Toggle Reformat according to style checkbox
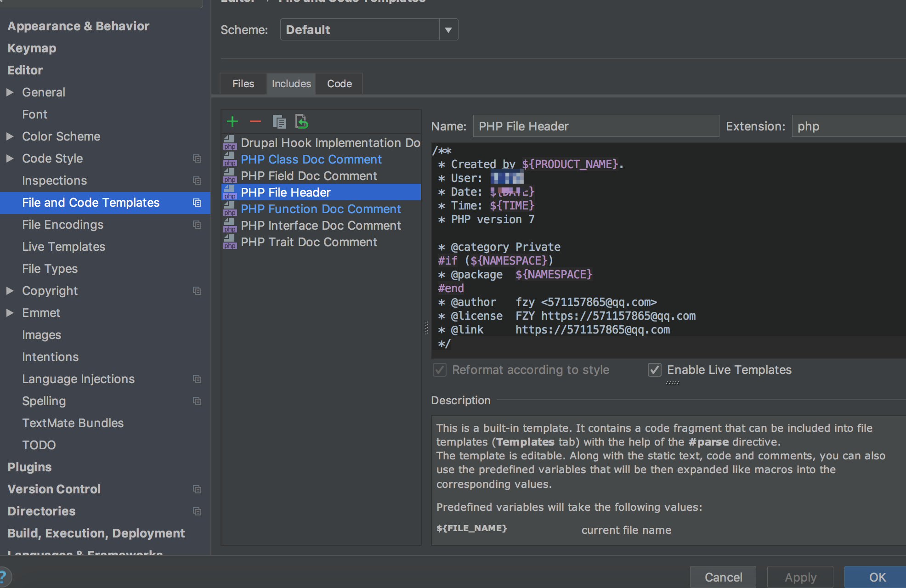This screenshot has height=588, width=906. [x=440, y=370]
